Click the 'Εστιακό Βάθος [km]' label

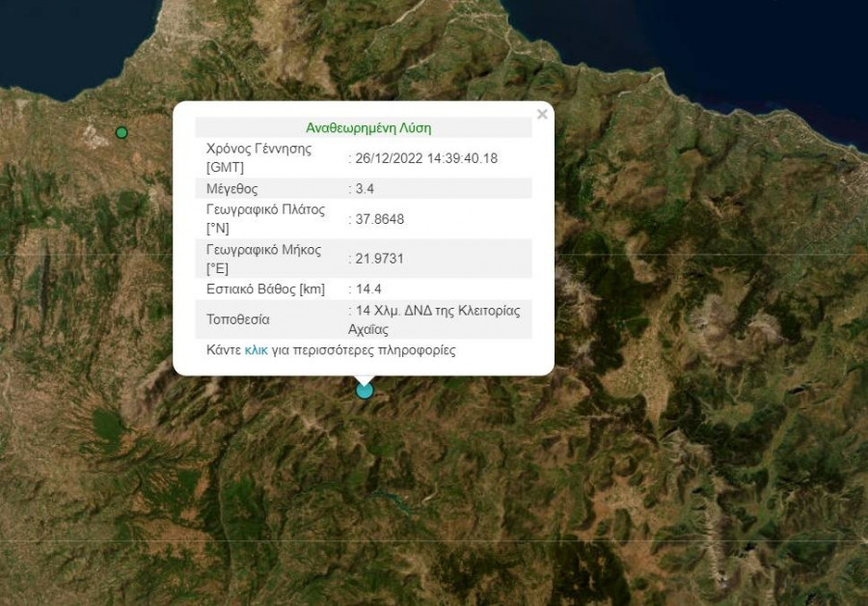coord(265,289)
